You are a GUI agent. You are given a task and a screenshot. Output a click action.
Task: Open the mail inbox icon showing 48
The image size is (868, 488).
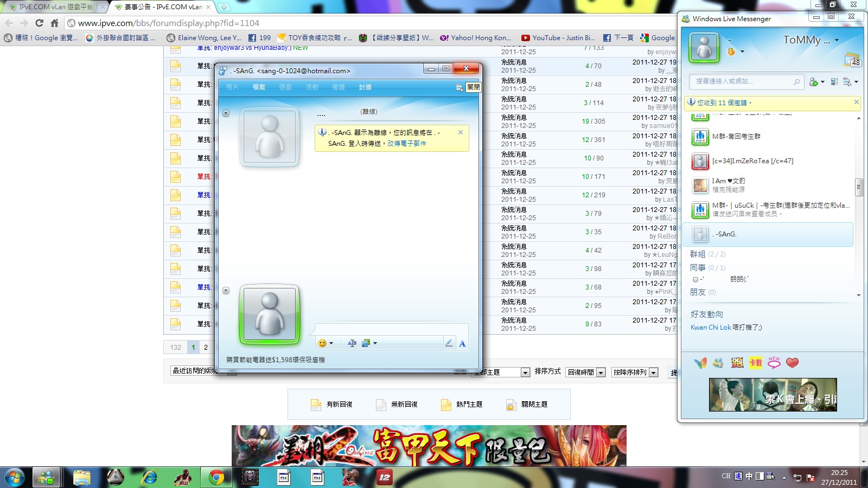click(x=852, y=59)
